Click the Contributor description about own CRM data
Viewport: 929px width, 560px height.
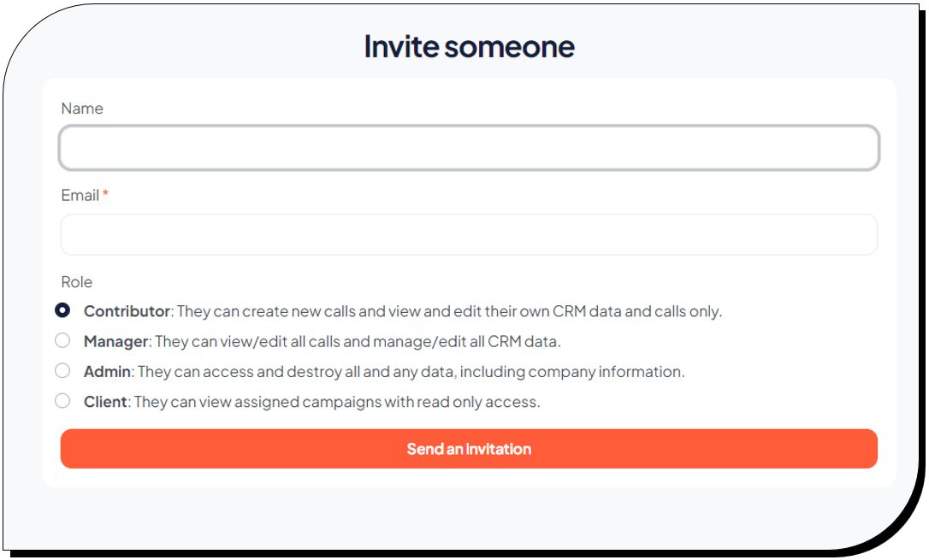coord(449,311)
